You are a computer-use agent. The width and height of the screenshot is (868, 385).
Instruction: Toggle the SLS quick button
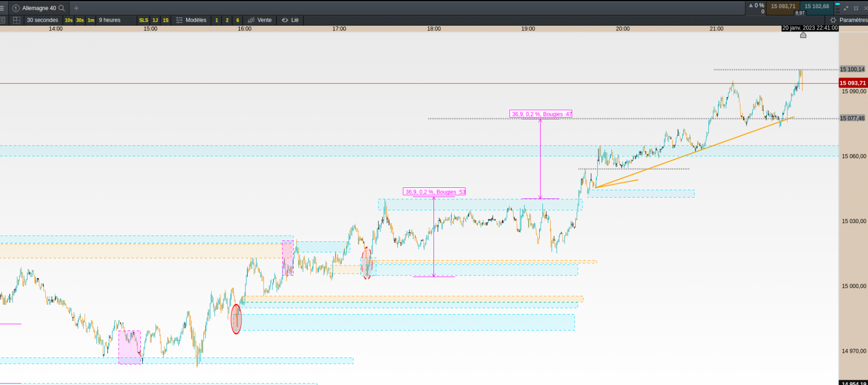coord(144,20)
